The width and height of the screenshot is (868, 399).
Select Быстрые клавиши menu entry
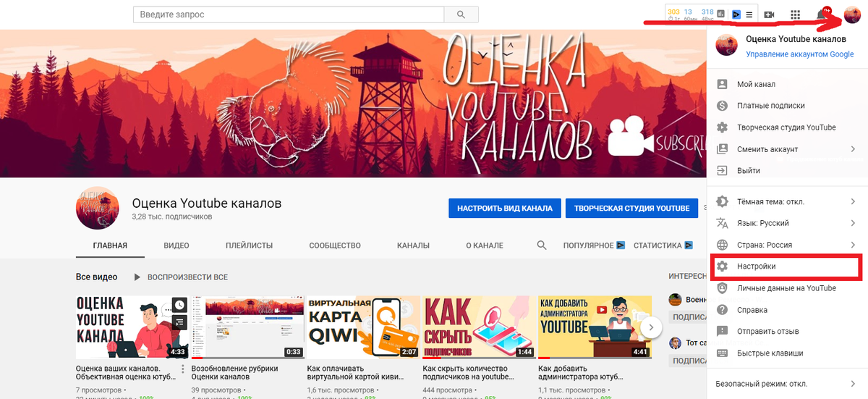tap(787, 353)
